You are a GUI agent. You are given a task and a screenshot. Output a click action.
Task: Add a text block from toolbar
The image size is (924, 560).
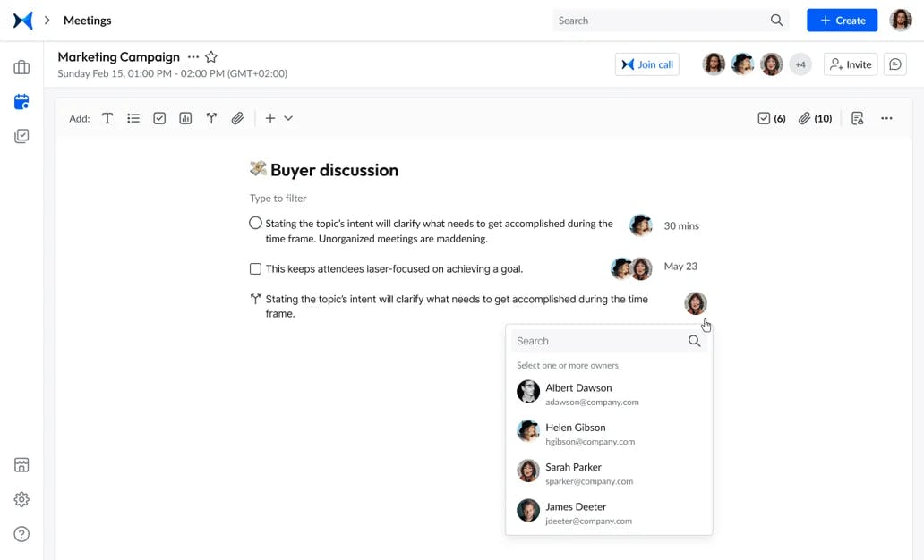tap(107, 118)
